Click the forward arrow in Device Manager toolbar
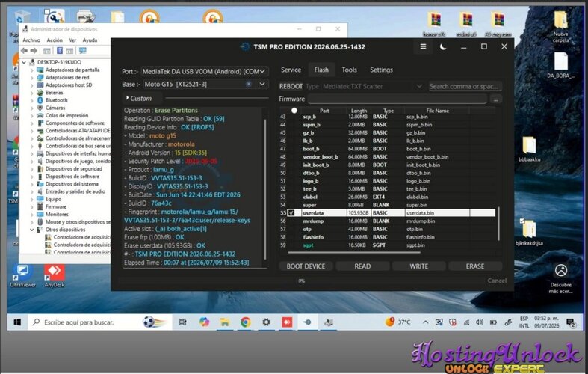588x374 pixels. click(x=34, y=51)
